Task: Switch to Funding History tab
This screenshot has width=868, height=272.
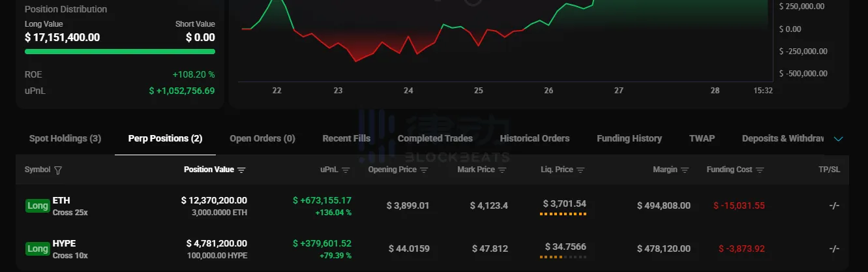Action: (x=629, y=138)
